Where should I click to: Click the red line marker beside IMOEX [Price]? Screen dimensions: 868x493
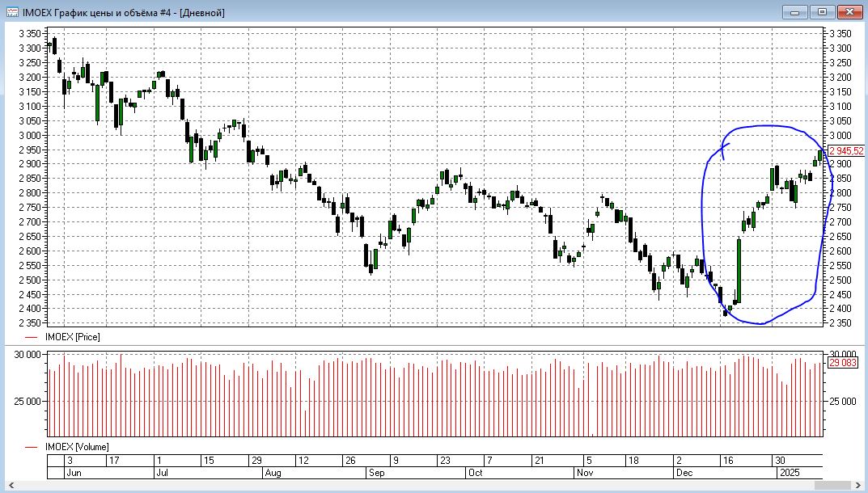(32, 336)
